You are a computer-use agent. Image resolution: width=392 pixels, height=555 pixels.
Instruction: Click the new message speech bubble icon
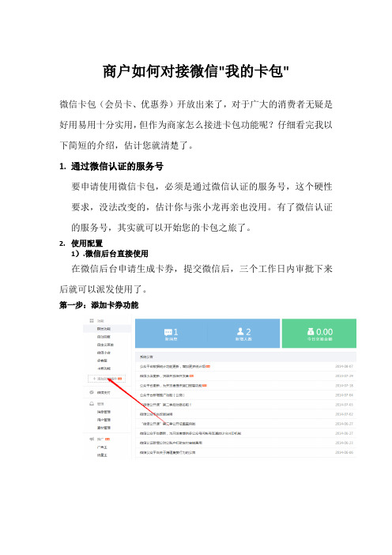click(168, 332)
